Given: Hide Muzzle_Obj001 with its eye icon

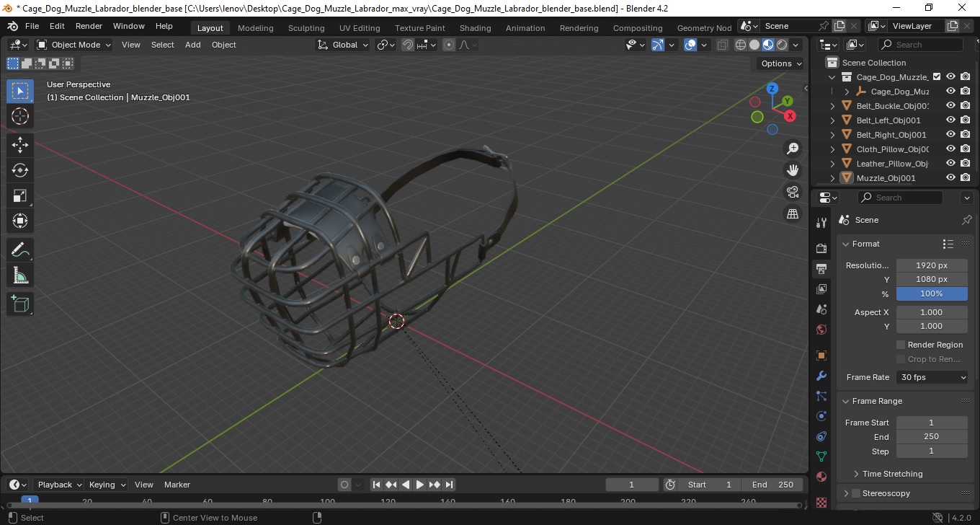Looking at the screenshot, I should [950, 177].
